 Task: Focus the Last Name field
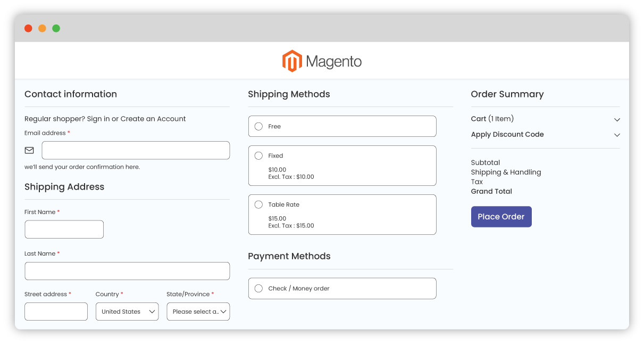click(127, 271)
